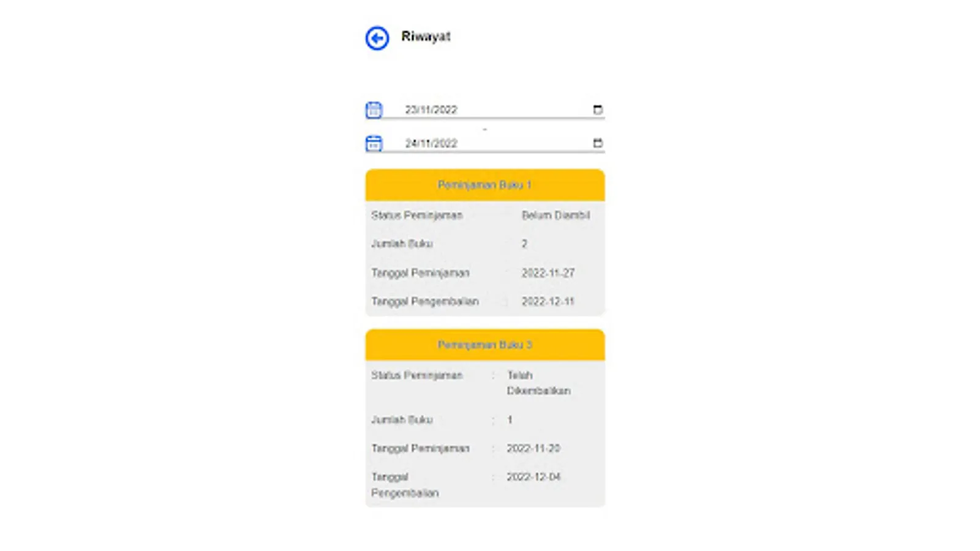Select the status value Belum Diambil

[x=556, y=215]
